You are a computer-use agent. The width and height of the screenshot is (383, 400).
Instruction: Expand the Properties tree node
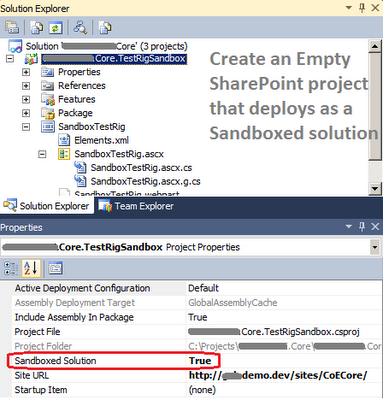(x=26, y=72)
